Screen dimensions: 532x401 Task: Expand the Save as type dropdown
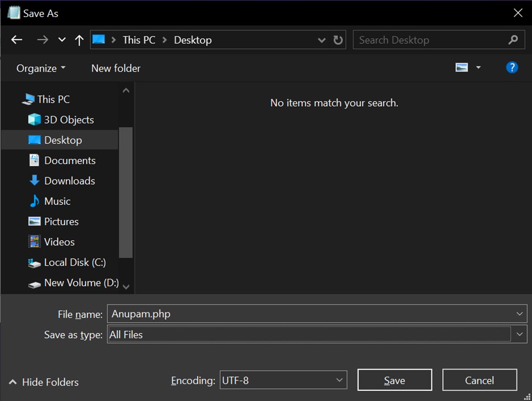[x=519, y=335]
